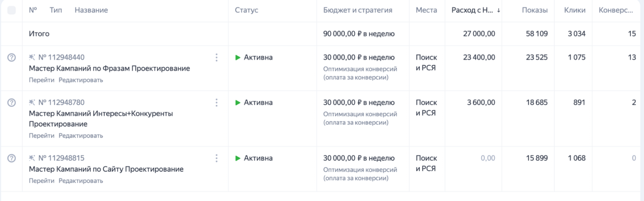
Task: Click help icon for campaign 112948440
Action: tap(11, 57)
